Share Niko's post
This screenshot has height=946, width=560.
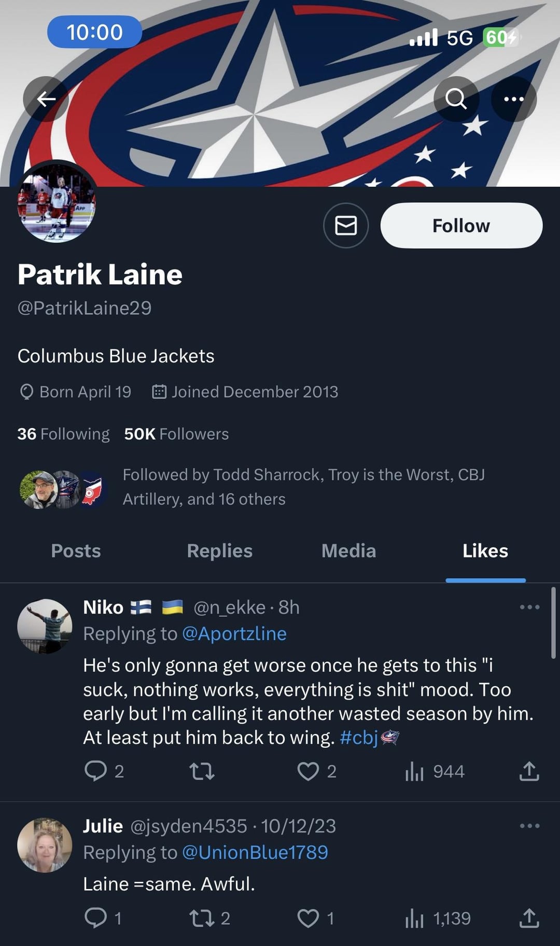click(x=529, y=771)
